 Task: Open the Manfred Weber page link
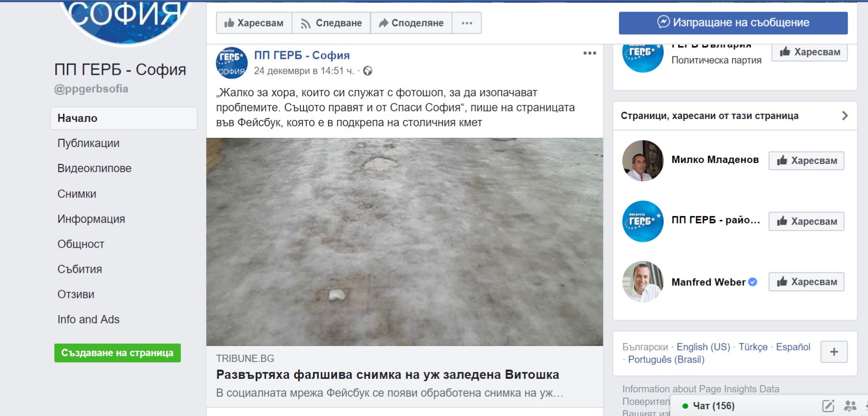[709, 282]
